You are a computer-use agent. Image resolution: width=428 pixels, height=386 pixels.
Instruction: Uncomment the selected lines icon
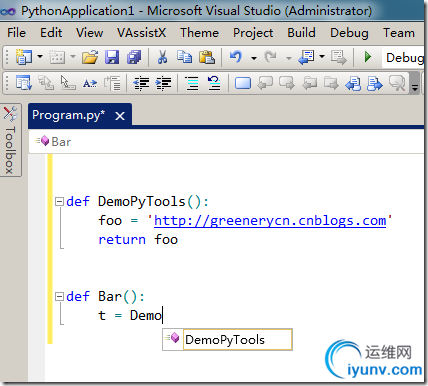214,83
